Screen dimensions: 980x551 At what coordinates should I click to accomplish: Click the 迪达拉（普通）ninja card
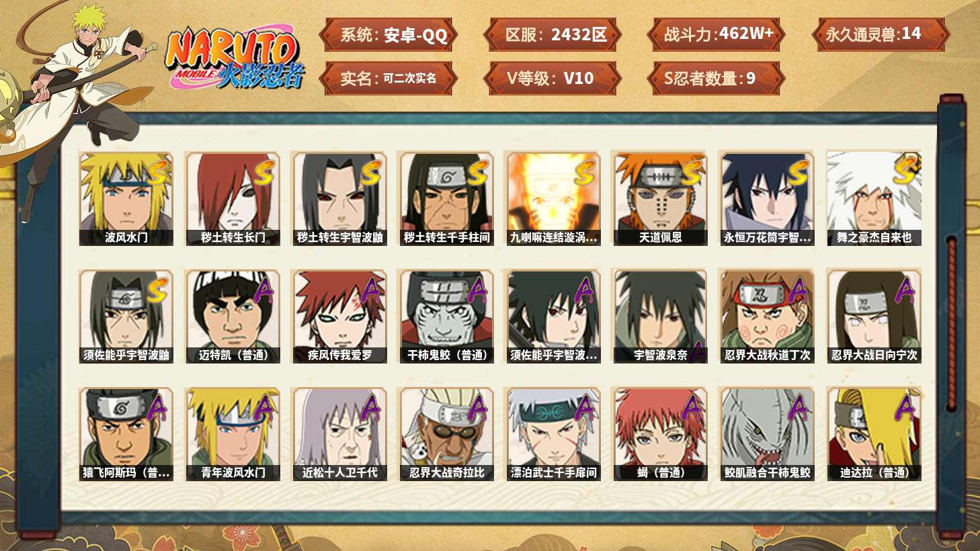pos(874,434)
